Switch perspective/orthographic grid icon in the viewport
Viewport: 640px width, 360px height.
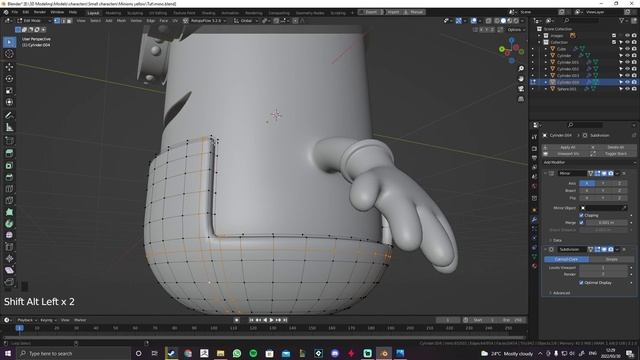pyautogui.click(x=521, y=99)
